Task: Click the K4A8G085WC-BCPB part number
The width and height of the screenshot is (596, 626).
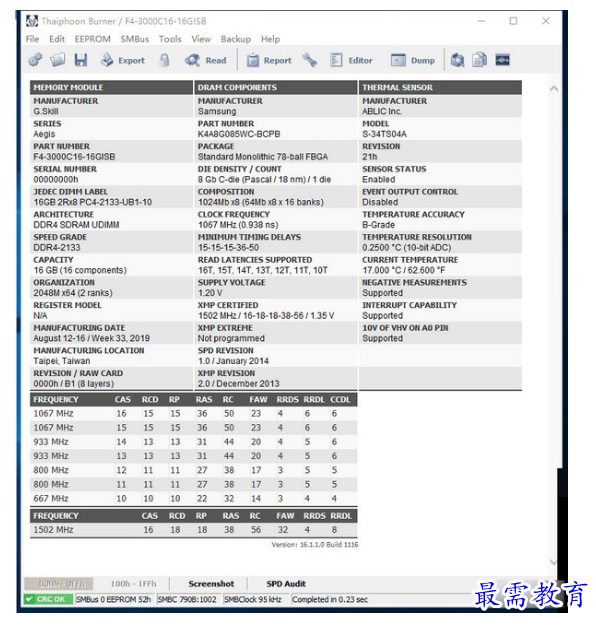Action: [x=239, y=134]
